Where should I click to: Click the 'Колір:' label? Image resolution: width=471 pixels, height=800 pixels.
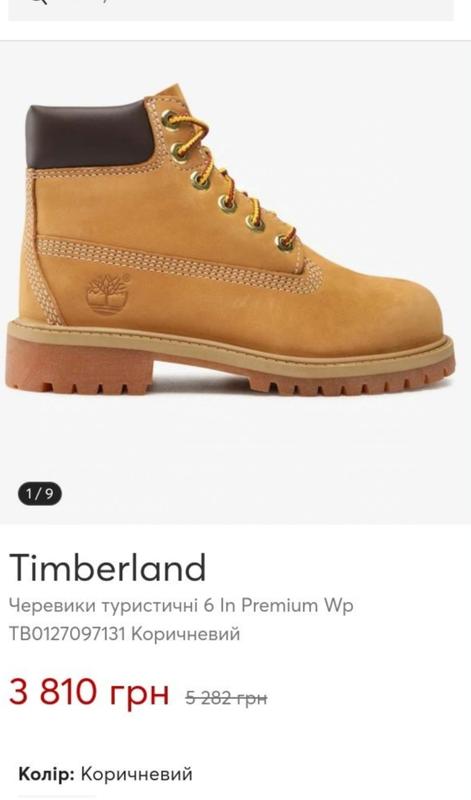point(46,774)
